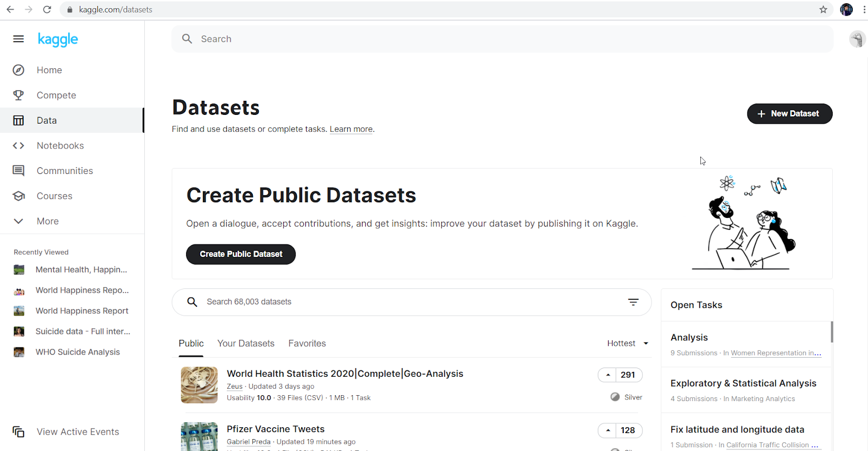Open the user profile avatar
868x451 pixels.
click(857, 39)
